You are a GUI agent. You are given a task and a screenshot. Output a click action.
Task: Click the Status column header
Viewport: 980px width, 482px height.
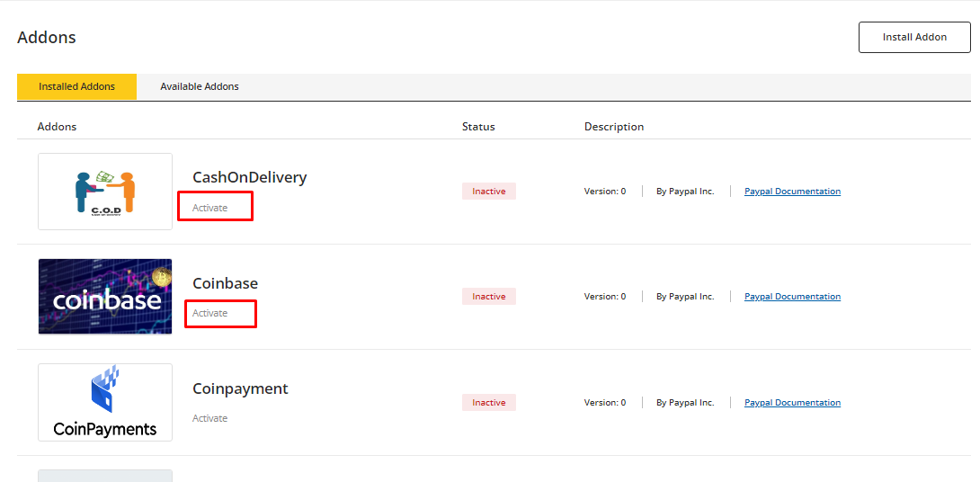tap(478, 127)
